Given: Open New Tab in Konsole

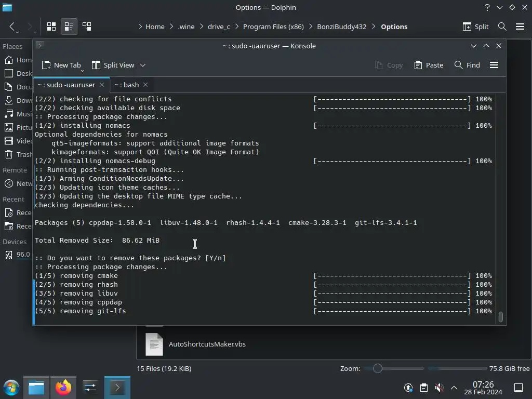Looking at the screenshot, I should tap(61, 65).
